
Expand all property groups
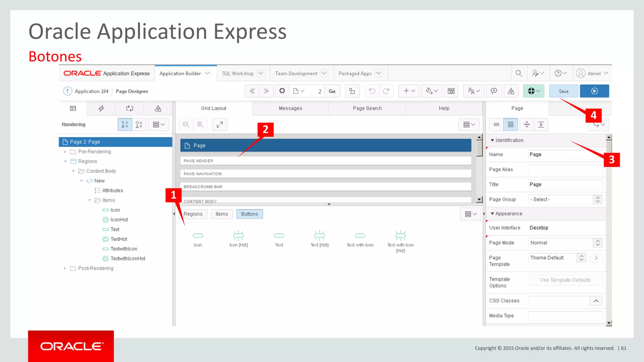[x=541, y=124]
